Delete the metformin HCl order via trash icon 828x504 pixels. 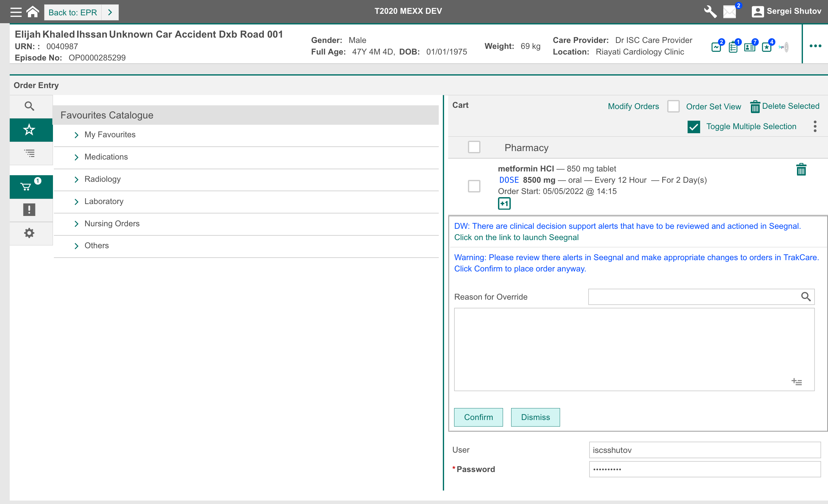tap(801, 170)
